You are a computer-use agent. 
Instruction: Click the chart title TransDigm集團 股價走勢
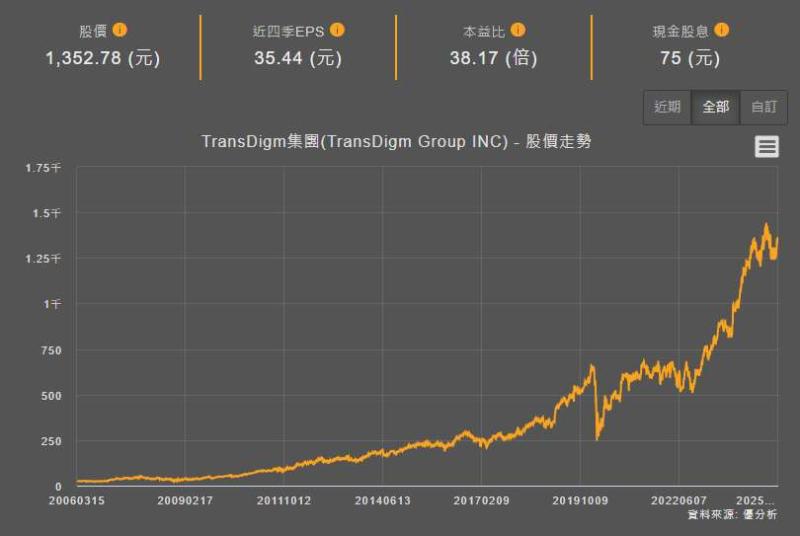pyautogui.click(x=396, y=141)
